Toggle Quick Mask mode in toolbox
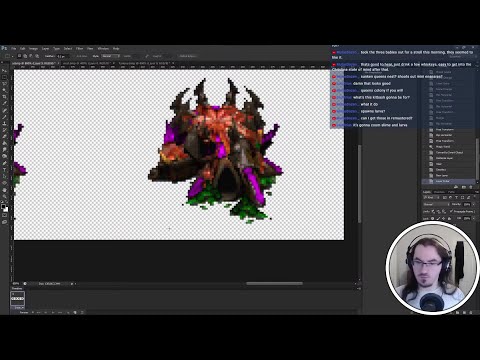This screenshot has height=360, width=480. click(5, 215)
